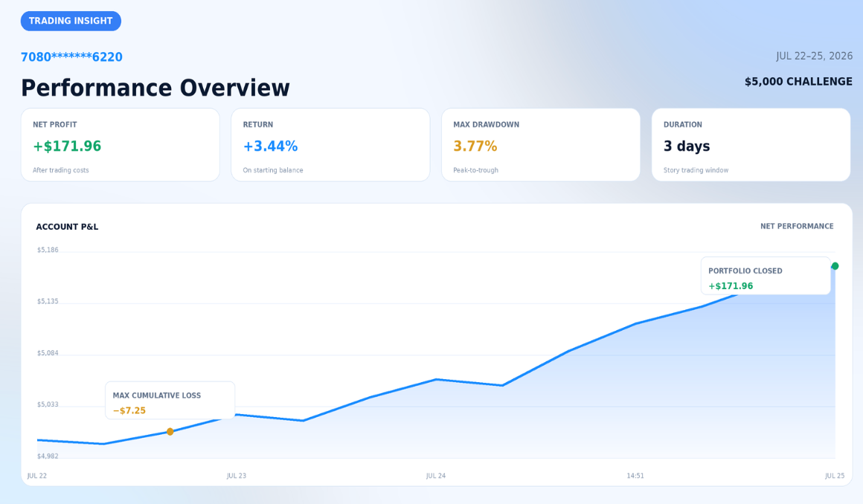Select the masked account number 7080*******6220

tap(71, 57)
